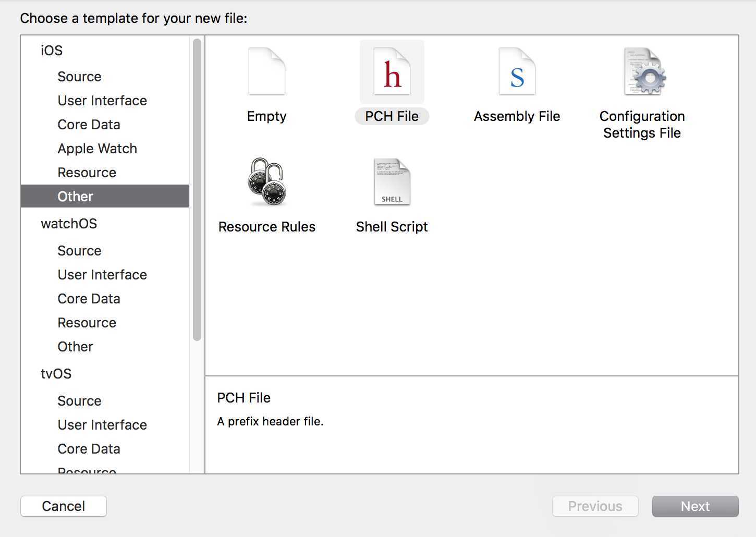Select the Apple Watch category
Image resolution: width=756 pixels, height=537 pixels.
pos(97,149)
